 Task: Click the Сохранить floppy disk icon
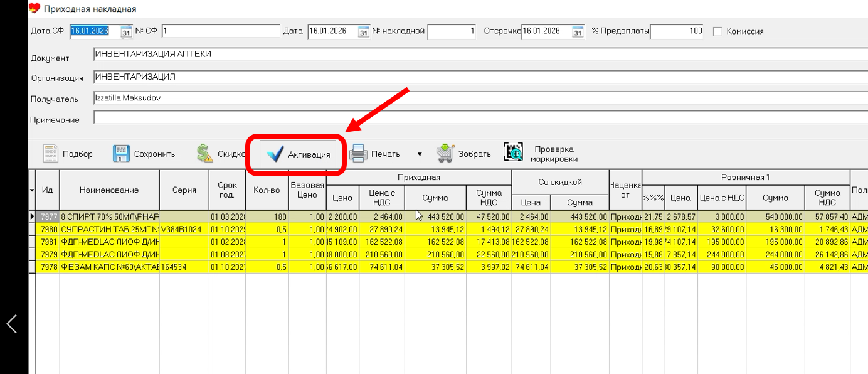[121, 154]
